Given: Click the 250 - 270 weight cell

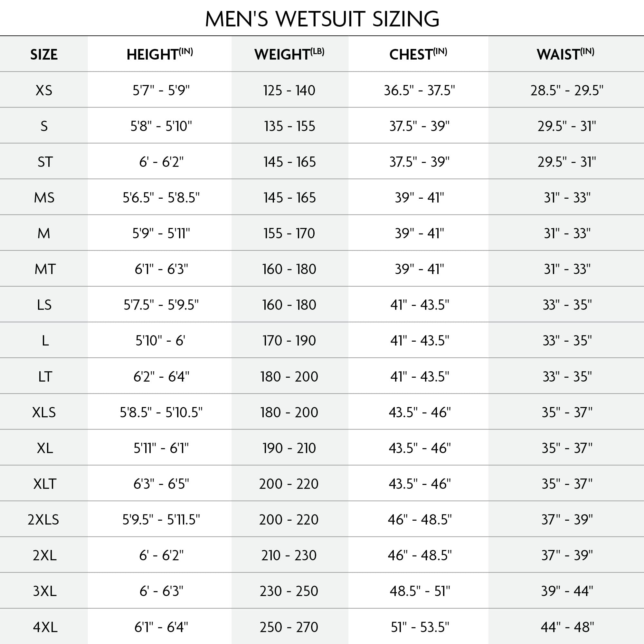Looking at the screenshot, I should coord(289,627).
